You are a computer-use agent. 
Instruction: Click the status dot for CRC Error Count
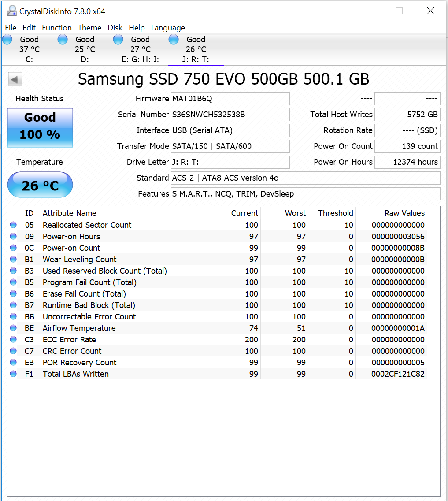(13, 351)
